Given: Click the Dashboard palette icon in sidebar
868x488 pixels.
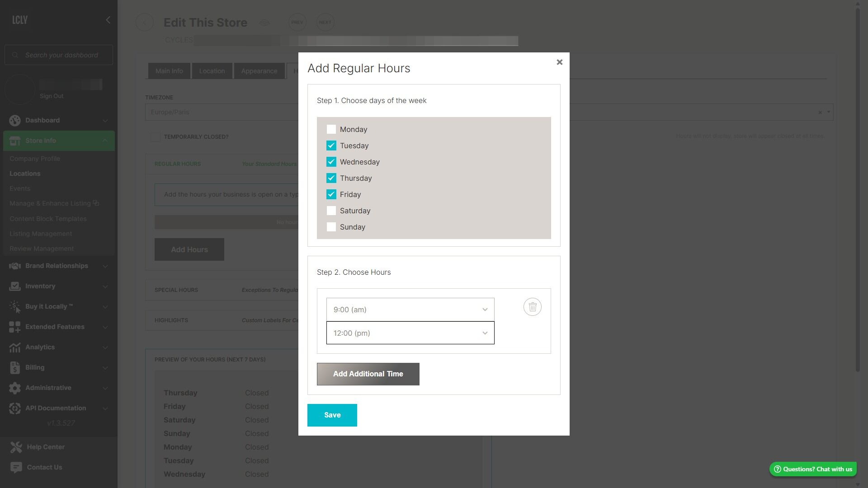Looking at the screenshot, I should tap(15, 120).
